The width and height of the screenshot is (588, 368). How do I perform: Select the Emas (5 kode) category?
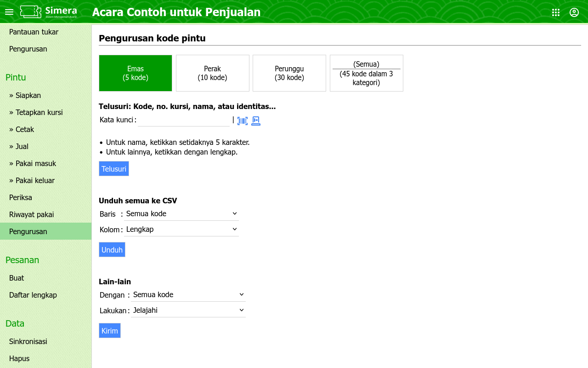tap(136, 73)
